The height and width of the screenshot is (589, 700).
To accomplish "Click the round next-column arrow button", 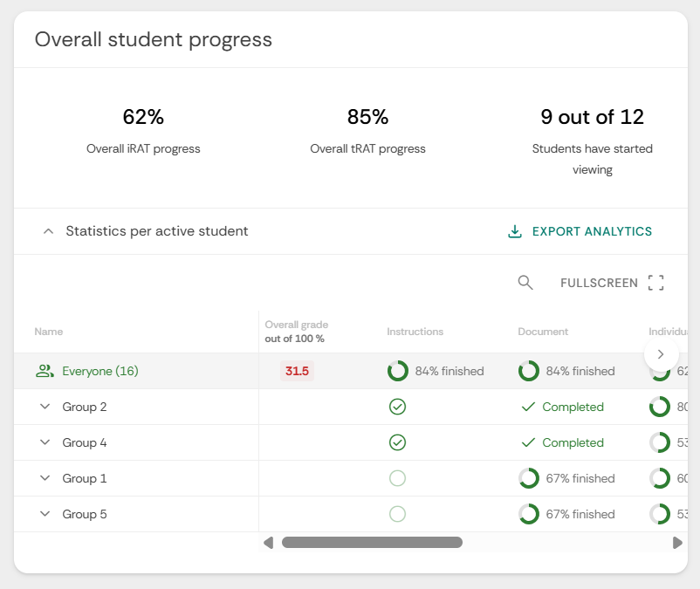I will coord(662,354).
